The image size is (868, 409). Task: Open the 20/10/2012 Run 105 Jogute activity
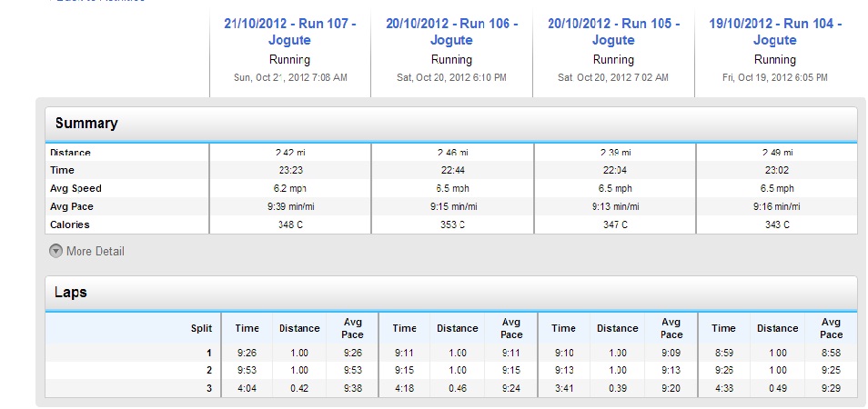(x=613, y=32)
